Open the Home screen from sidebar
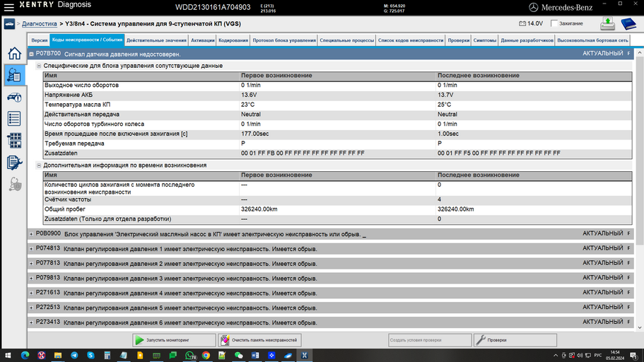This screenshot has width=644, height=362. click(x=13, y=54)
